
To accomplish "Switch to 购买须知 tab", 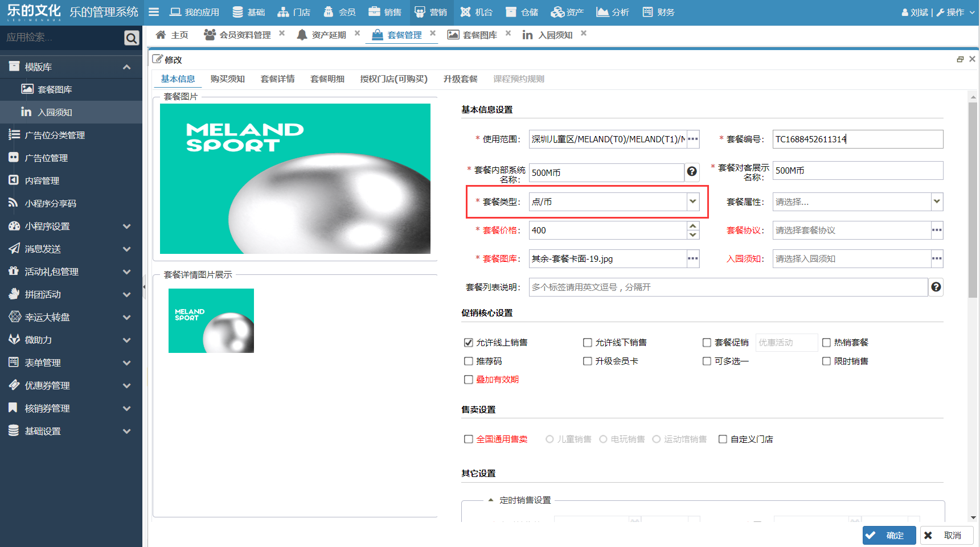I will click(227, 79).
